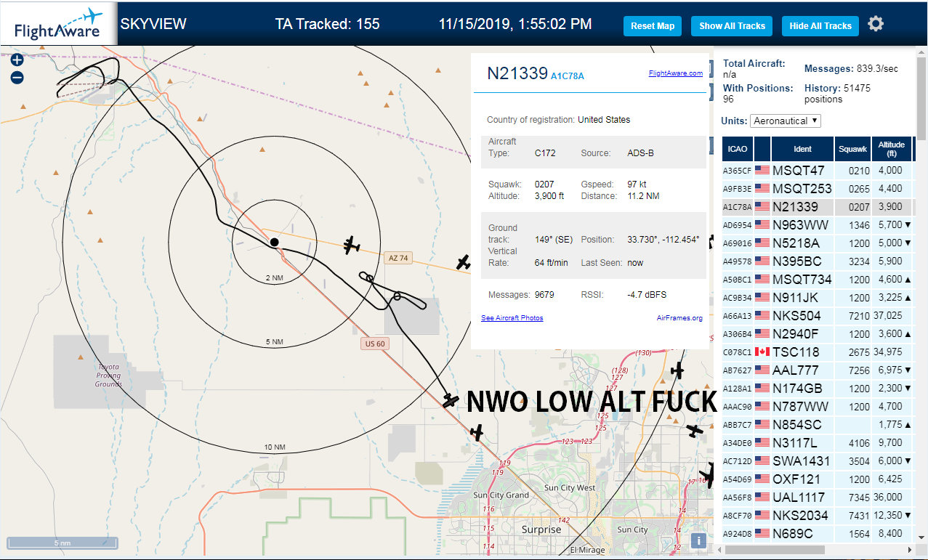Click US flag in SWA1431 row

click(762, 461)
